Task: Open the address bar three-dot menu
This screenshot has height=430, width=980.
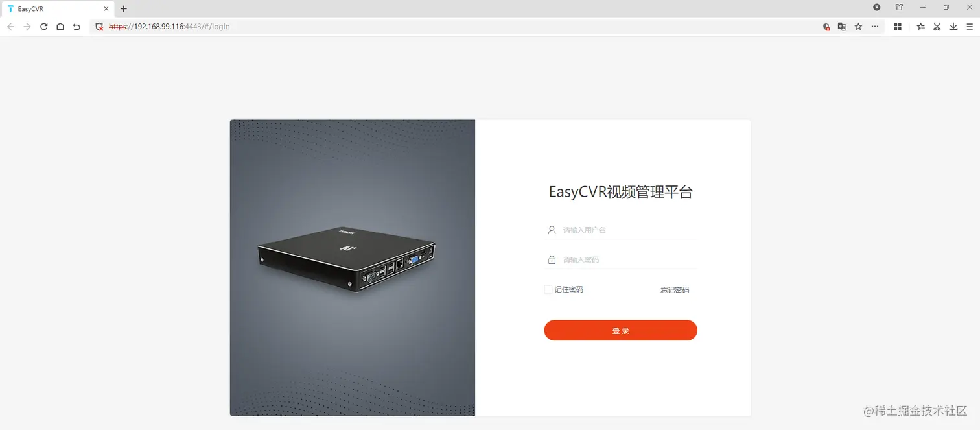Action: (x=875, y=27)
